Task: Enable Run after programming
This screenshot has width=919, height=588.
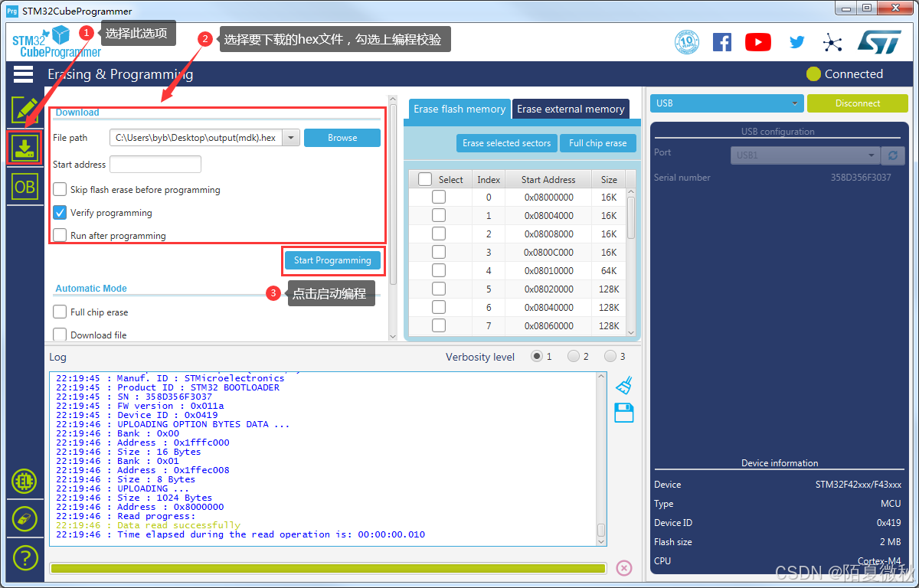Action: [60, 235]
